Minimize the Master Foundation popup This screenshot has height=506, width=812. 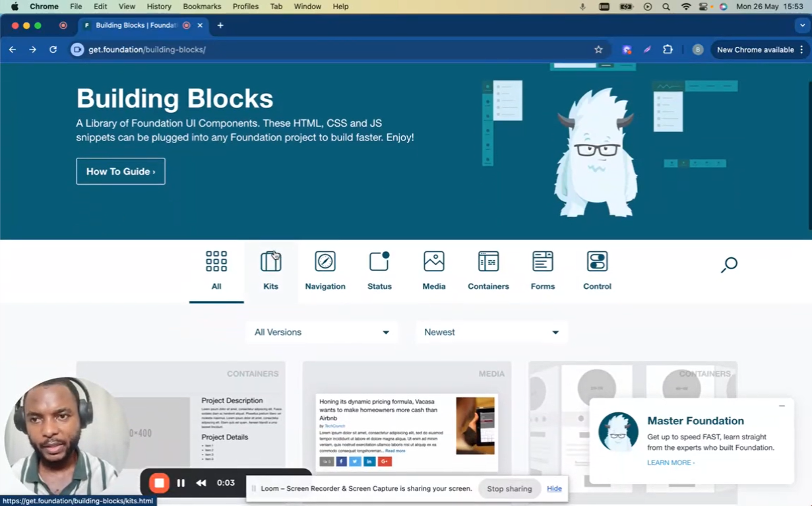click(782, 406)
